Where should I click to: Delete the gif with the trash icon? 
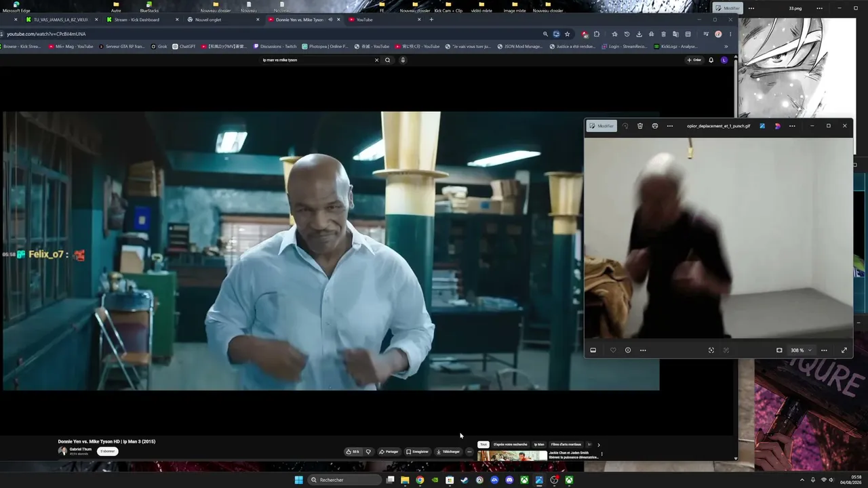click(640, 126)
